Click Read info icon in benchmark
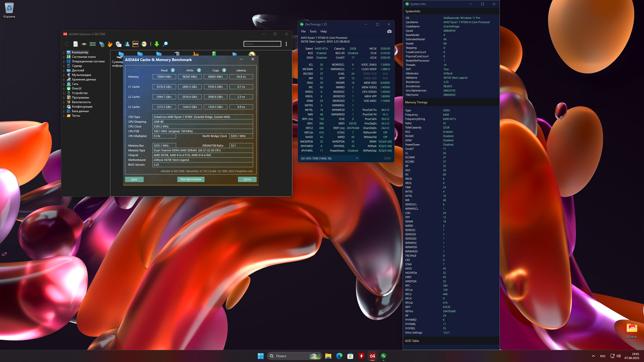Viewport: 644px width, 362px height. click(173, 70)
